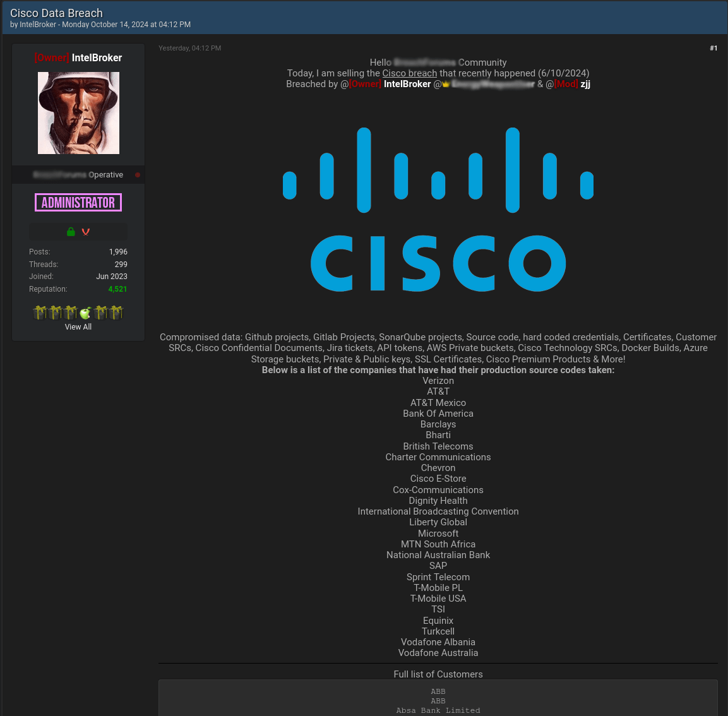This screenshot has height=716, width=728.
Task: Open IntelBroker's avatar image
Action: [x=78, y=113]
